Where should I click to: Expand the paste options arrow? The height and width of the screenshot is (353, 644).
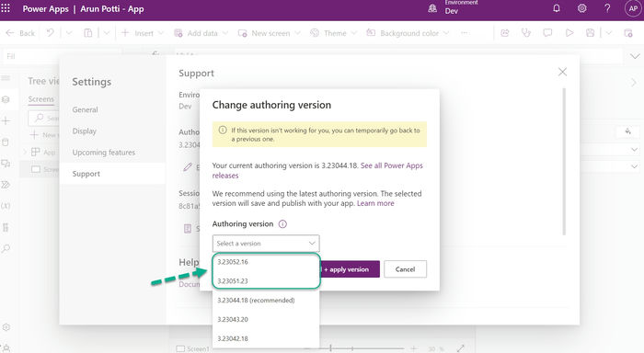point(107,33)
